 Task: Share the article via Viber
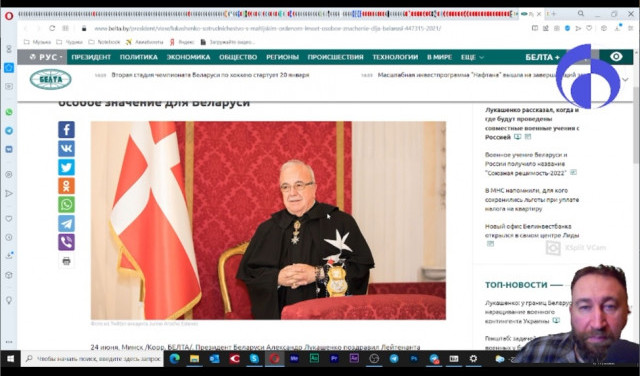pos(66,243)
